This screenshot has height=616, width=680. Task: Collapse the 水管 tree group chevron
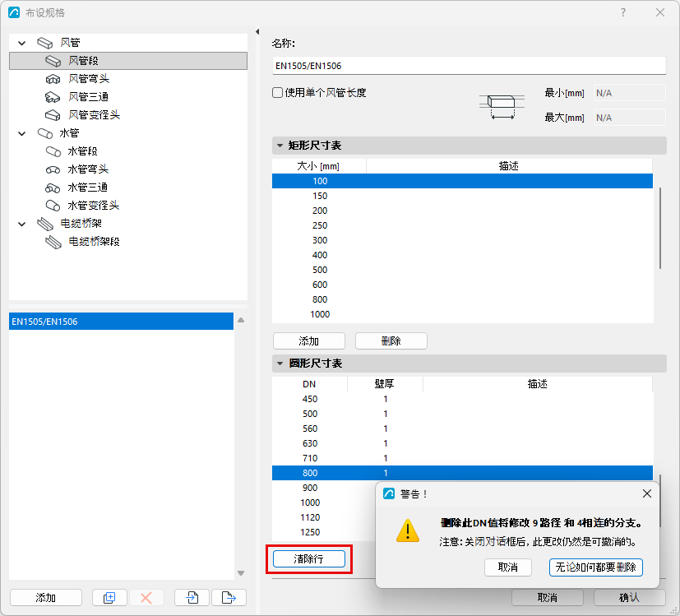[x=22, y=133]
